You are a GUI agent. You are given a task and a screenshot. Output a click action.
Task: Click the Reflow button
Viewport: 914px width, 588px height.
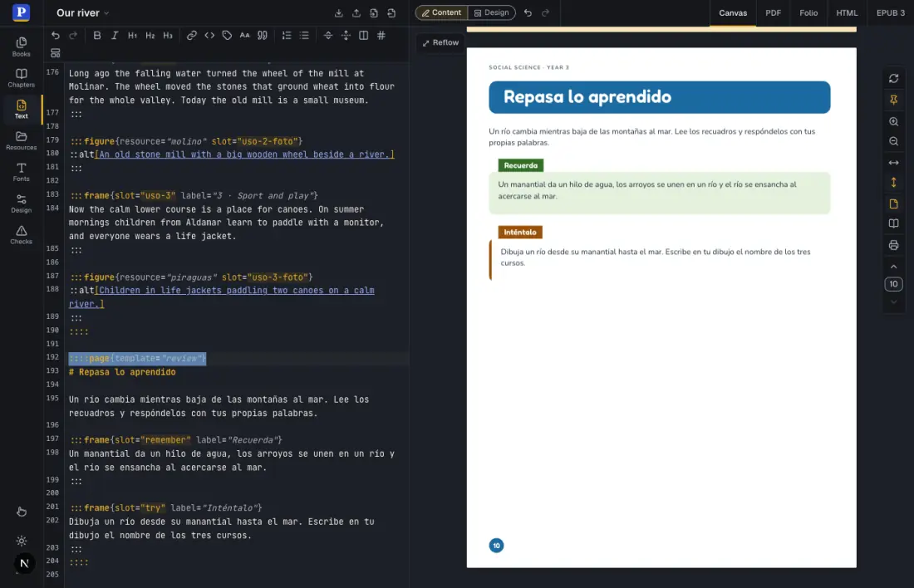click(x=440, y=42)
